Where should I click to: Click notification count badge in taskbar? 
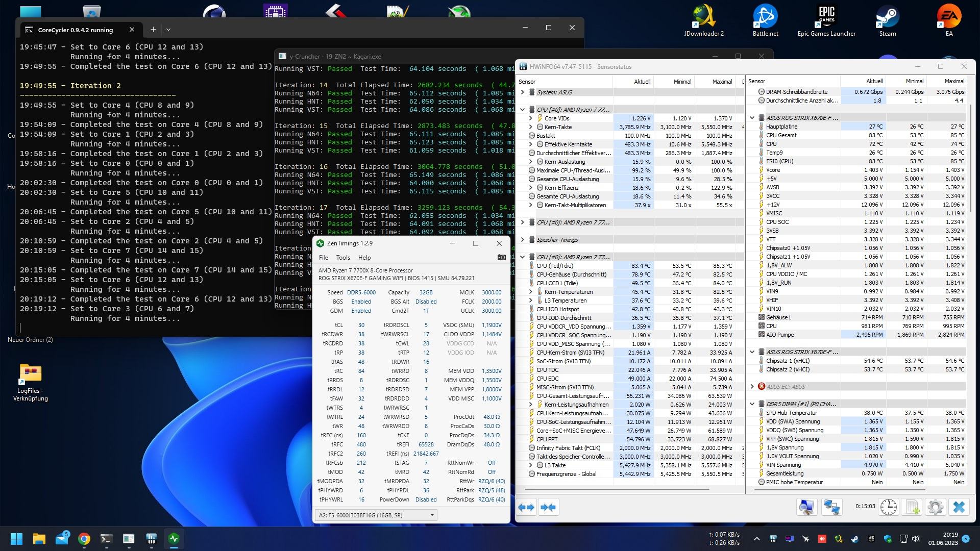coord(965,539)
